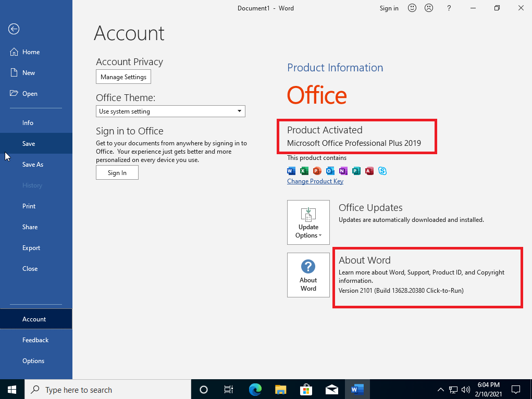
Task: Go to the Info page
Action: pos(36,123)
